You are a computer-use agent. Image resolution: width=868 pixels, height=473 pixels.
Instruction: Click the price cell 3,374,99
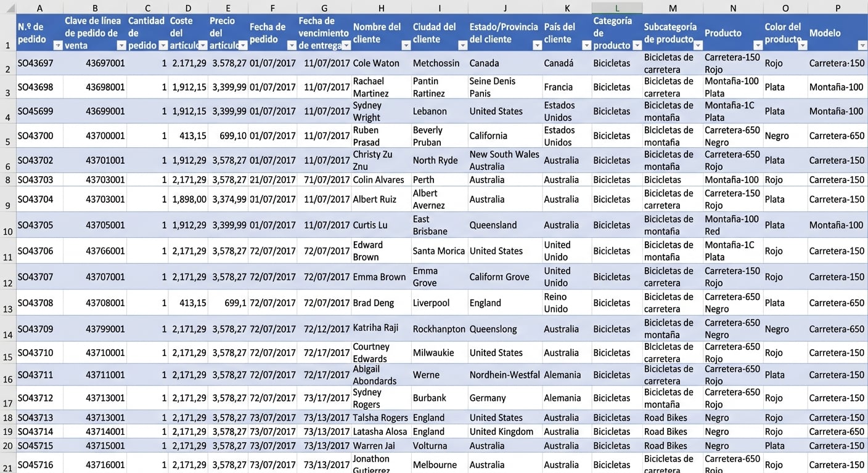coord(228,199)
